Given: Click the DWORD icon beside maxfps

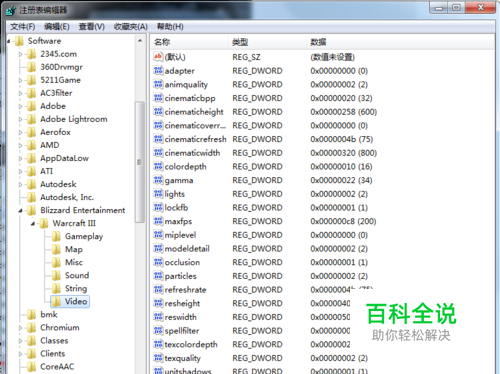Looking at the screenshot, I should [x=158, y=221].
